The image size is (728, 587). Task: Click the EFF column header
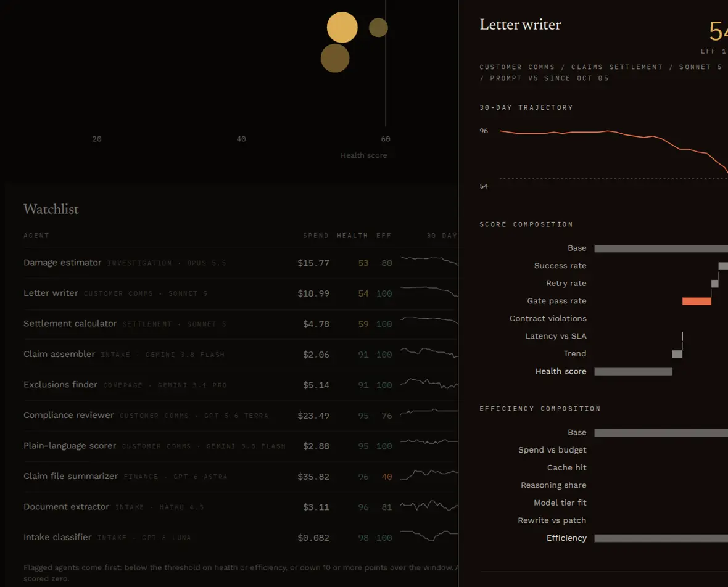(x=384, y=236)
